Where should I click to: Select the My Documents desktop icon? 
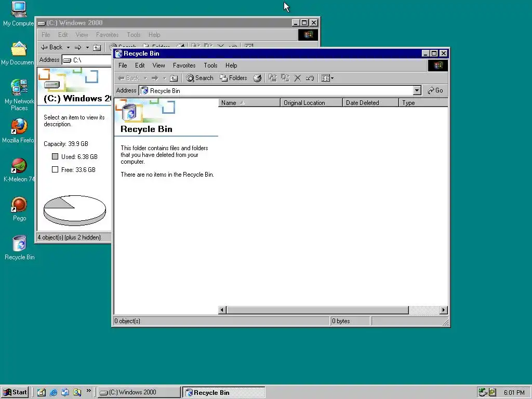point(18,54)
